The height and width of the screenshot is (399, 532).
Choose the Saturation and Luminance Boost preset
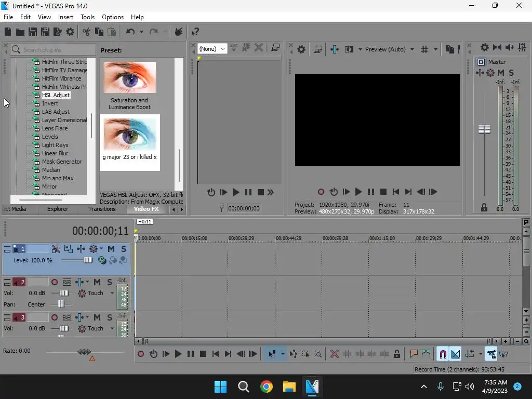(x=129, y=86)
